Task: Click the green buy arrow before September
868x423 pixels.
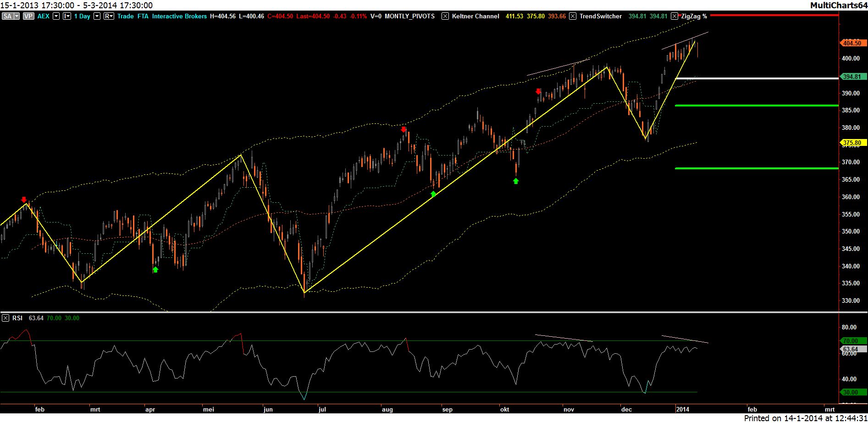Action: 433,194
